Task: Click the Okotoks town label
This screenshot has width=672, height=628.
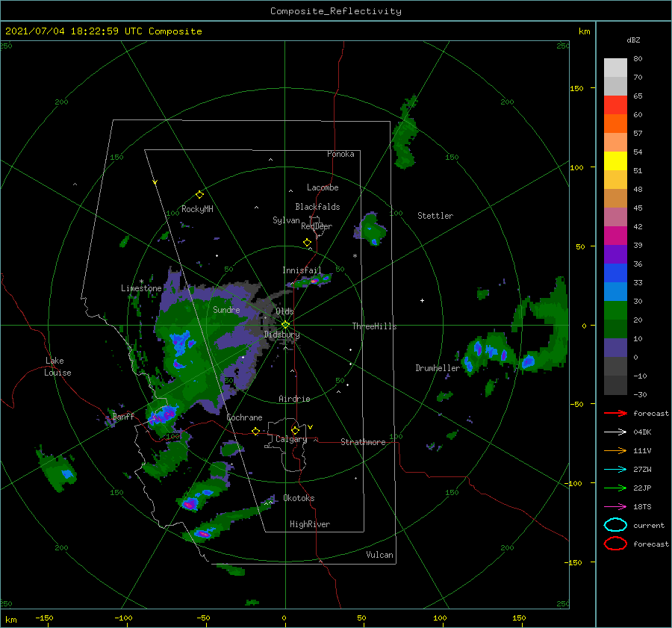Action: (x=299, y=498)
